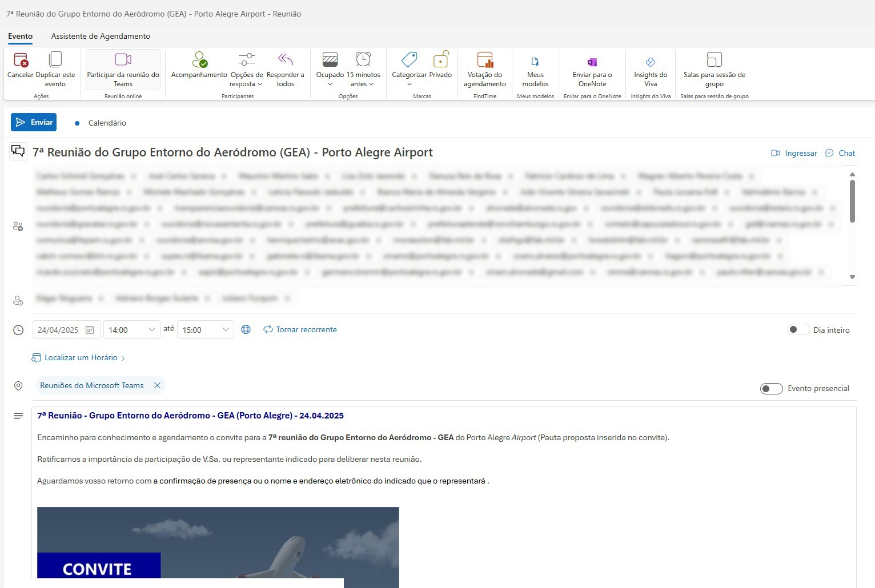The height and width of the screenshot is (588, 875).
Task: Click the Ingressar link
Action: pos(794,153)
